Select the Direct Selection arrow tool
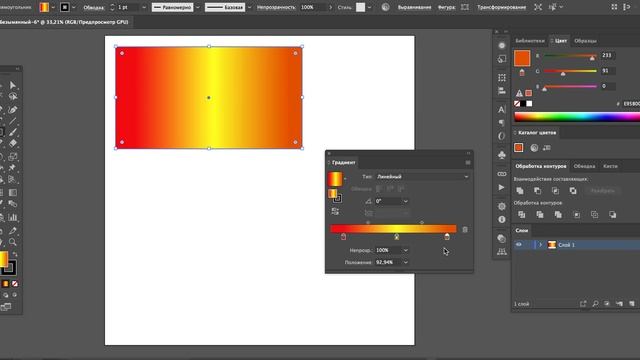640x360 pixels. tap(13, 85)
